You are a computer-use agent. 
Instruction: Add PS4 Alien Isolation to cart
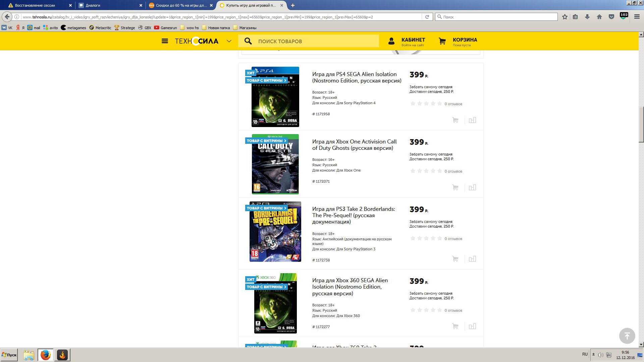tap(455, 120)
